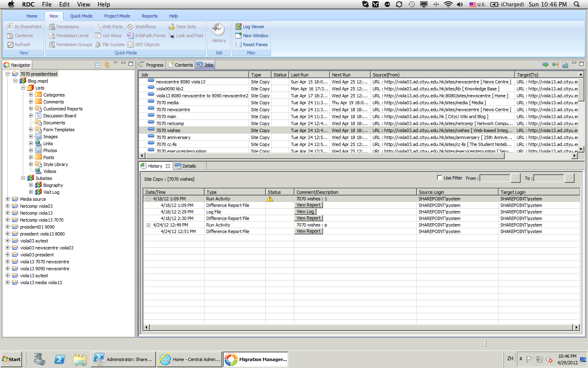The width and height of the screenshot is (588, 368).
Task: Open the Edit menu in menu bar
Action: click(x=64, y=4)
